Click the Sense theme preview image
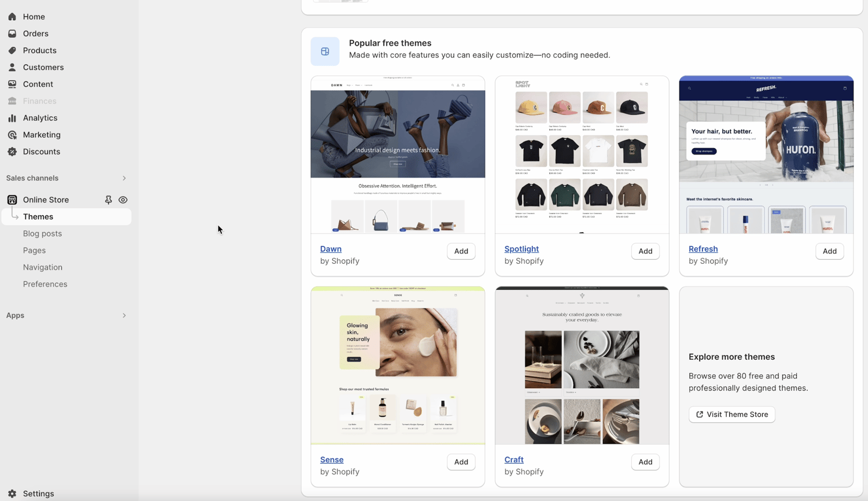The image size is (868, 501). (x=398, y=364)
